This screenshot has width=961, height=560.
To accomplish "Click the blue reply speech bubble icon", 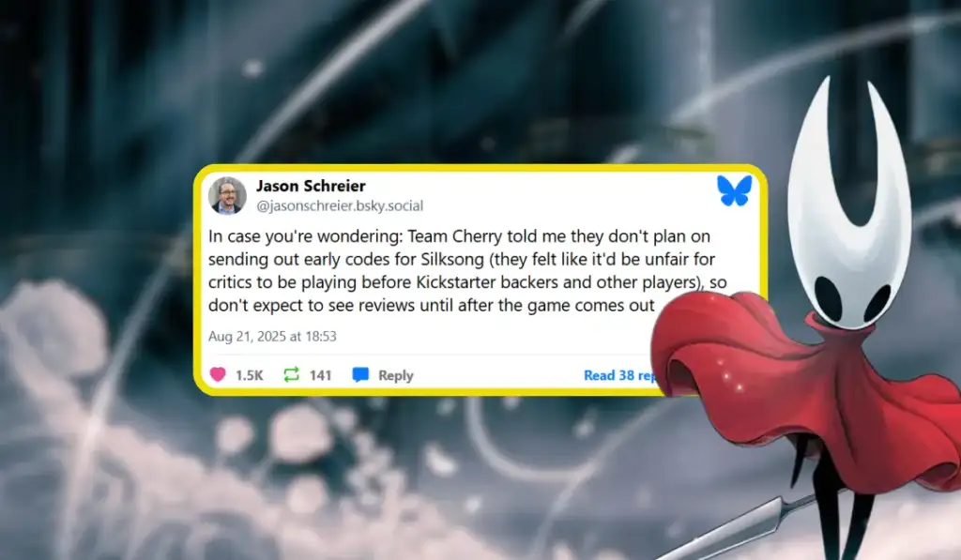I will tap(360, 374).
